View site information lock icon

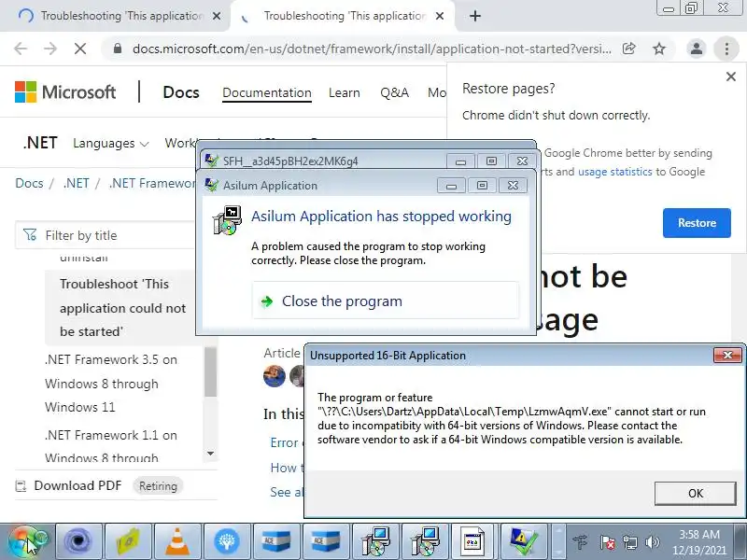point(118,49)
